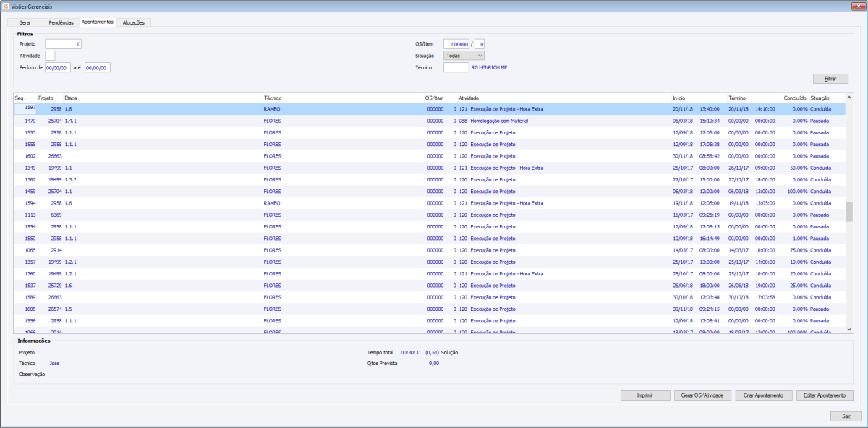Image resolution: width=868 pixels, height=428 pixels.
Task: Click the até end date field
Action: pos(98,67)
